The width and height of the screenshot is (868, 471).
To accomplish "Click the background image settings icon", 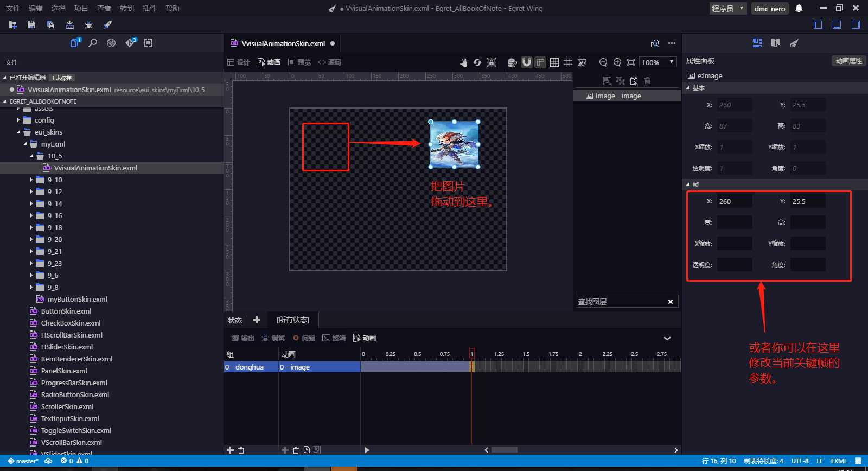I will tap(582, 62).
